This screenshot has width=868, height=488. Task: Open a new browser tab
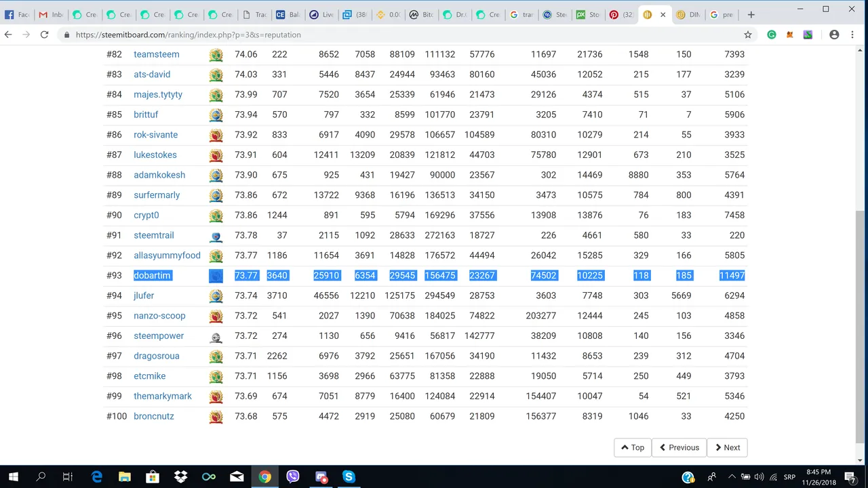point(751,14)
